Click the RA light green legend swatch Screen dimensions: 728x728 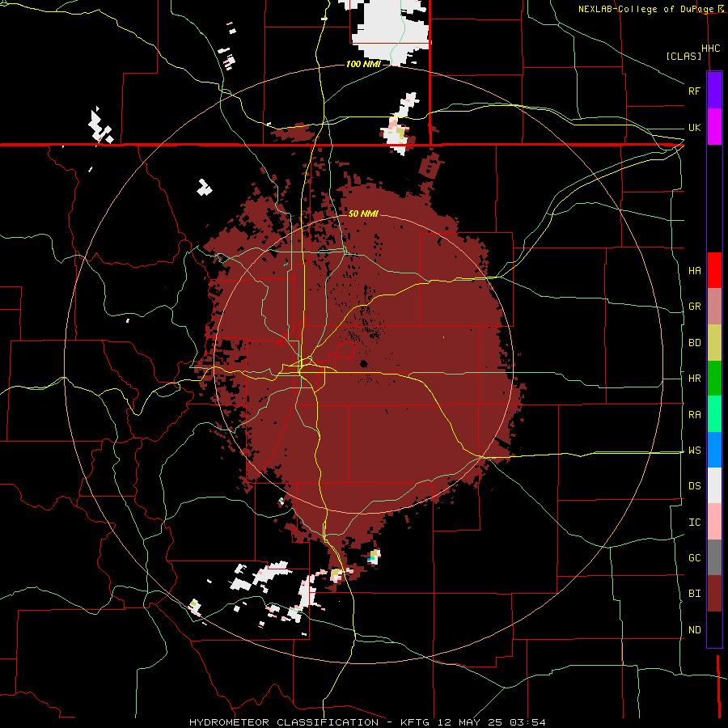point(714,414)
